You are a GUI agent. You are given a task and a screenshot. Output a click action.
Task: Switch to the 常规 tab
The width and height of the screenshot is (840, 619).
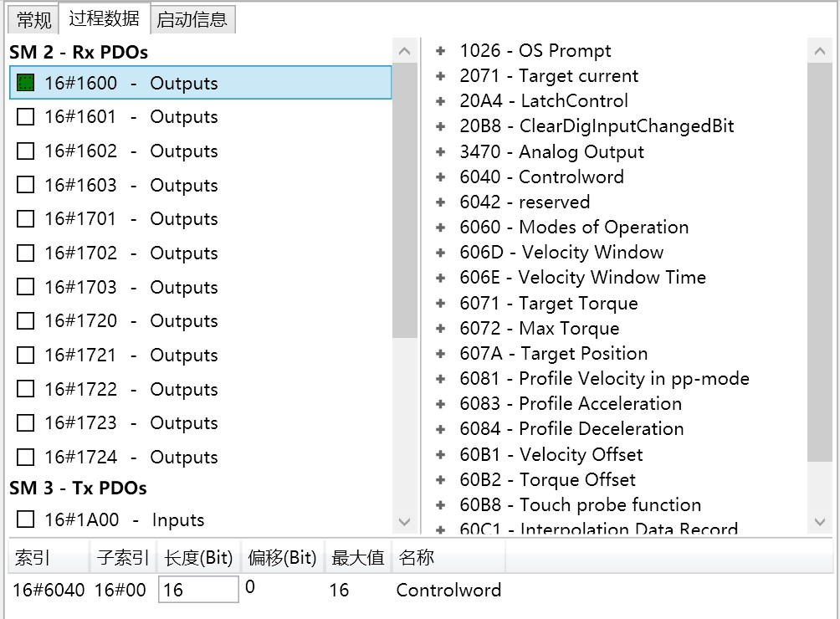click(33, 19)
